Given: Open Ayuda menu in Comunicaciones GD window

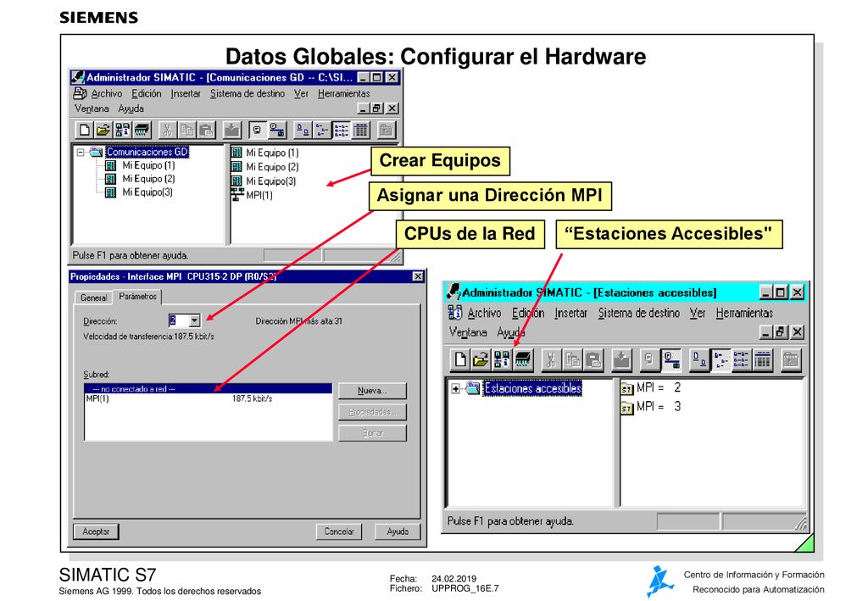Looking at the screenshot, I should [131, 109].
